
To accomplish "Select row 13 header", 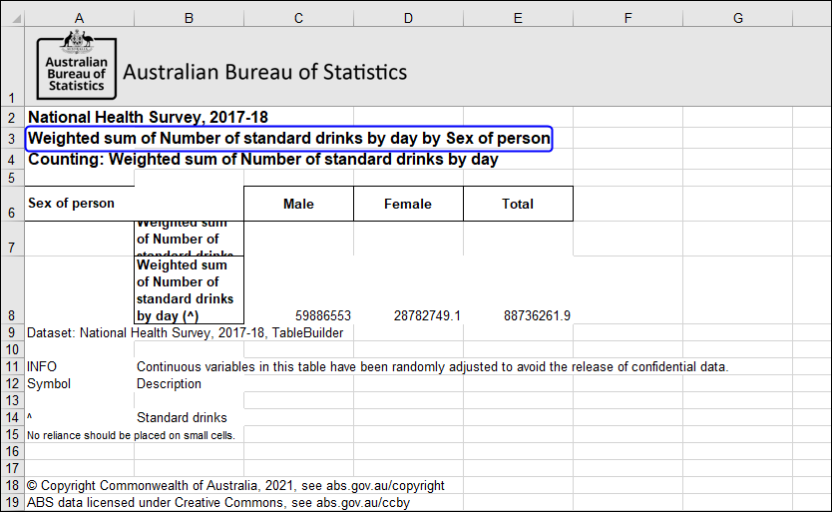I will pyautogui.click(x=12, y=401).
